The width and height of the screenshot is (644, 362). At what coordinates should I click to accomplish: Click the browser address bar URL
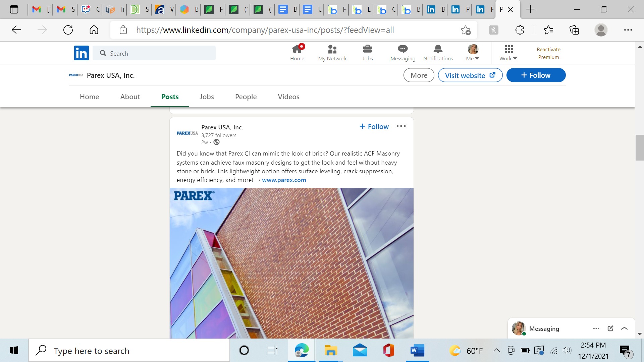click(x=265, y=30)
